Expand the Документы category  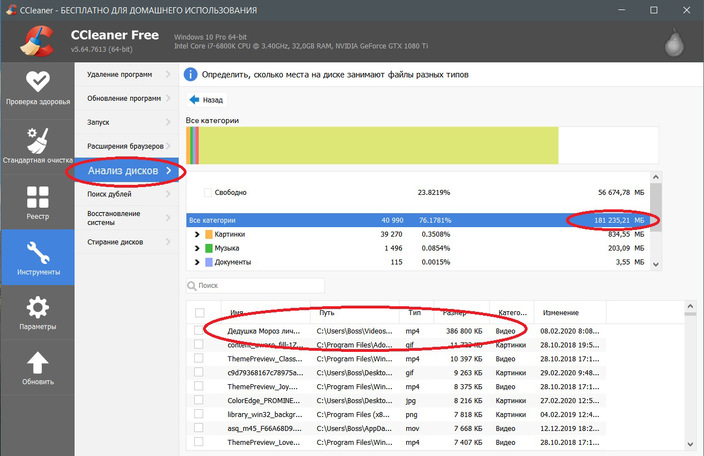[x=194, y=262]
